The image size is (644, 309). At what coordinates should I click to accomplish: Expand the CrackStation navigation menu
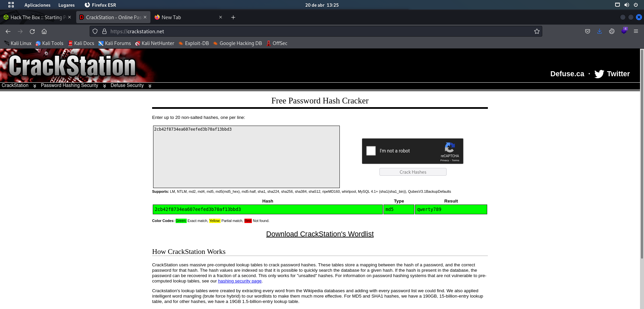[x=18, y=86]
